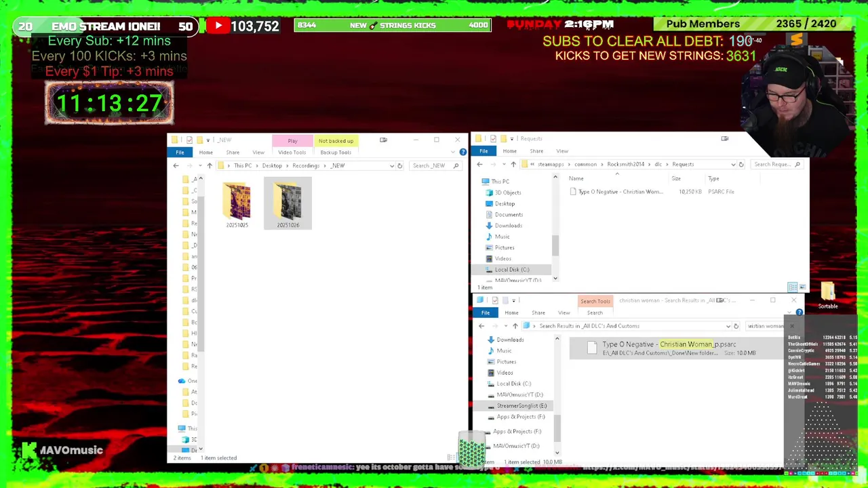Open File menu in _NEW window

(180, 152)
